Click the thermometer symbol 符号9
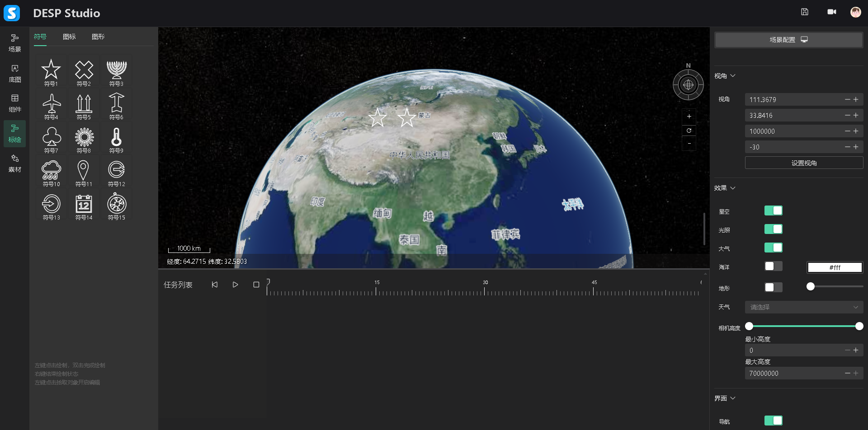 [116, 139]
